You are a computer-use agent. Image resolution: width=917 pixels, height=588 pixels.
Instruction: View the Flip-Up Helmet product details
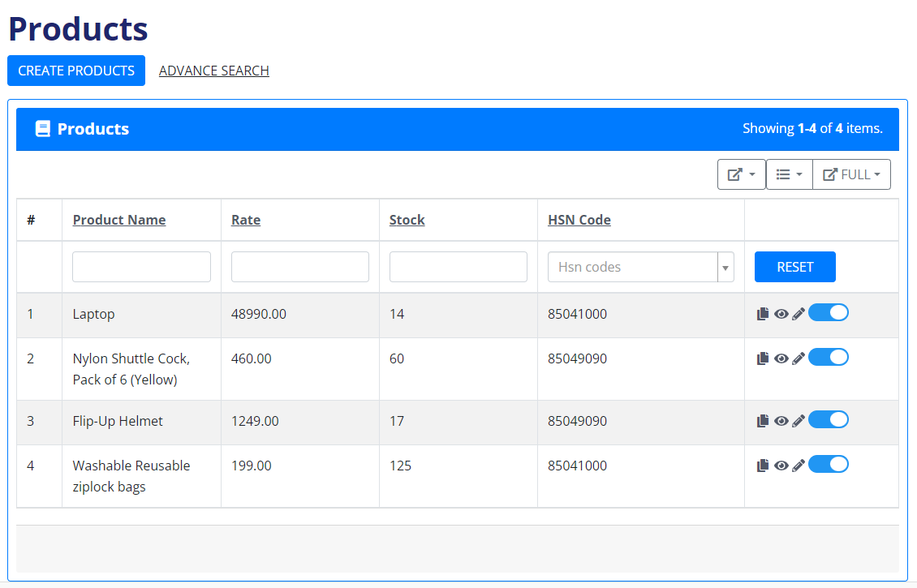(781, 421)
